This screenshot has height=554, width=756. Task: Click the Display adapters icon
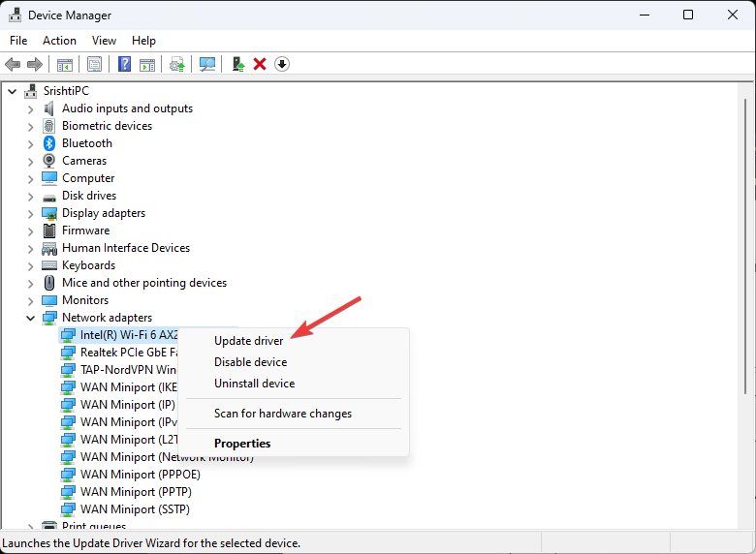point(49,213)
